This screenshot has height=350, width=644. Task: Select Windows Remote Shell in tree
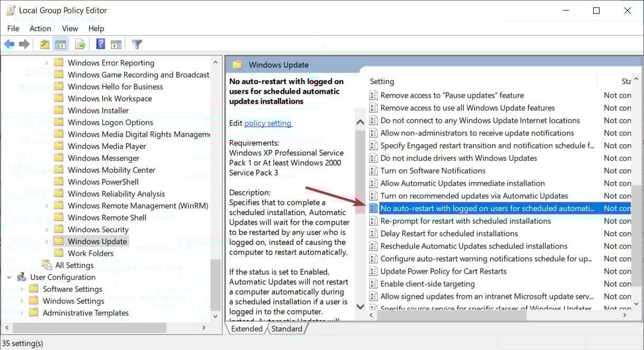tap(107, 217)
